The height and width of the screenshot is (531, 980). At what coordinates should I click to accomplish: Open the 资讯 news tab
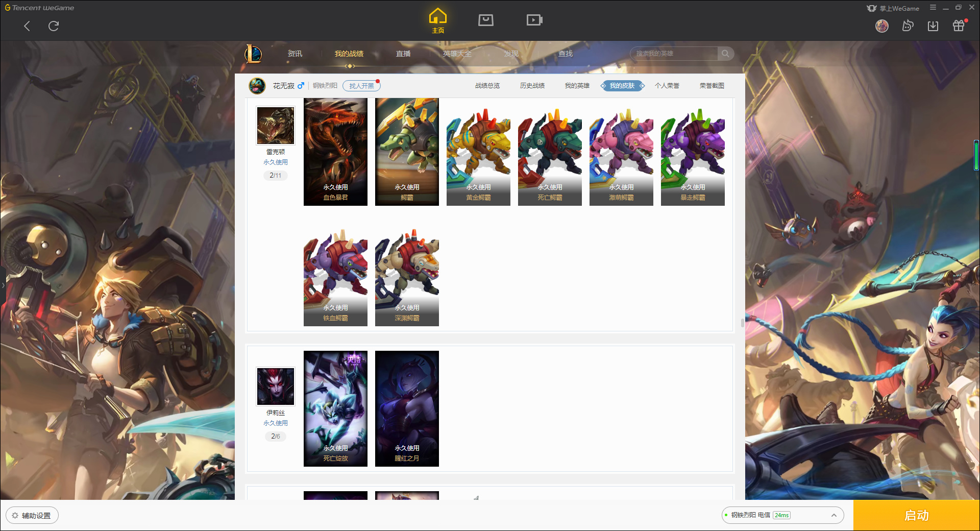(295, 54)
